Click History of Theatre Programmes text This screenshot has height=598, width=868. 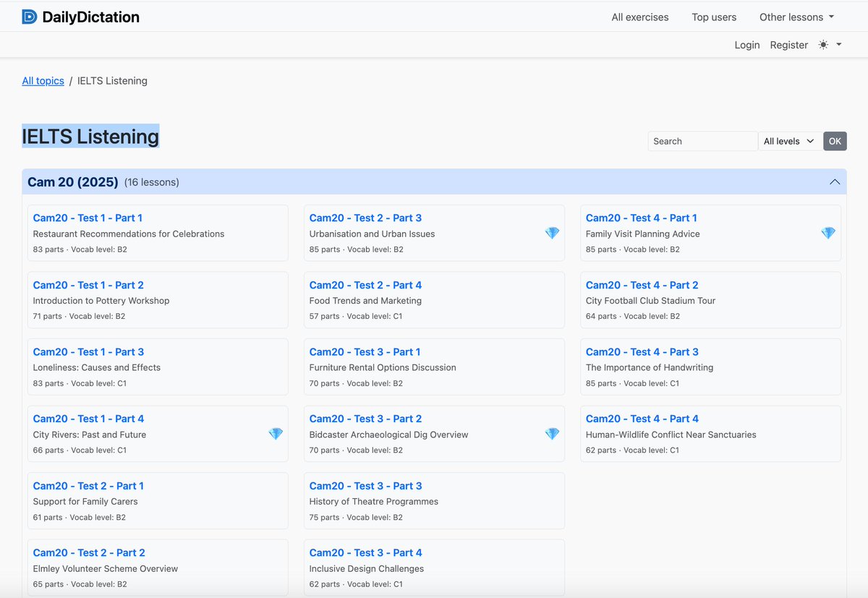coord(374,501)
